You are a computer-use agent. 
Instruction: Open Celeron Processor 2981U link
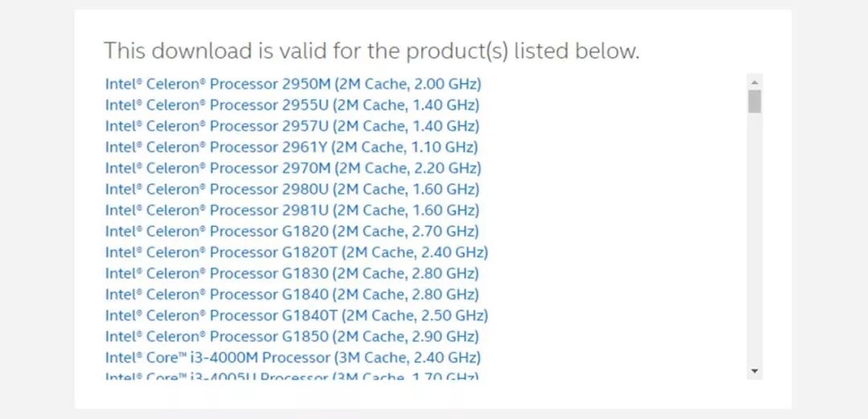point(293,210)
